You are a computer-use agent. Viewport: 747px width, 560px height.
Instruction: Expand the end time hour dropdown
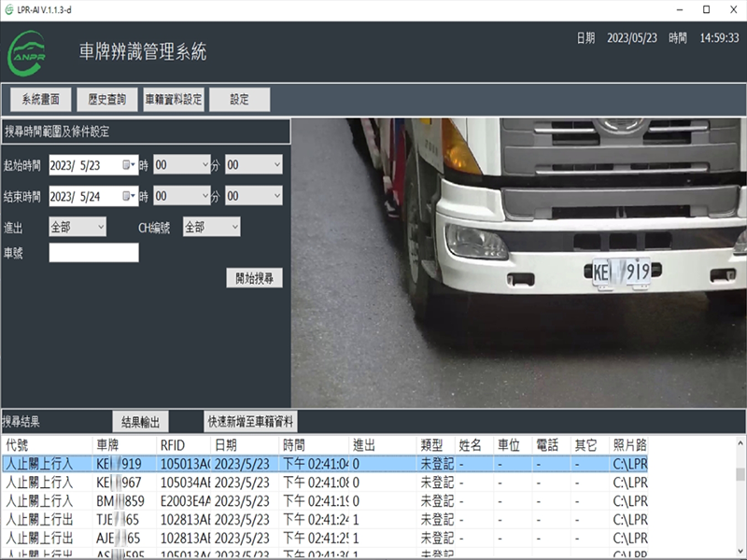click(182, 197)
